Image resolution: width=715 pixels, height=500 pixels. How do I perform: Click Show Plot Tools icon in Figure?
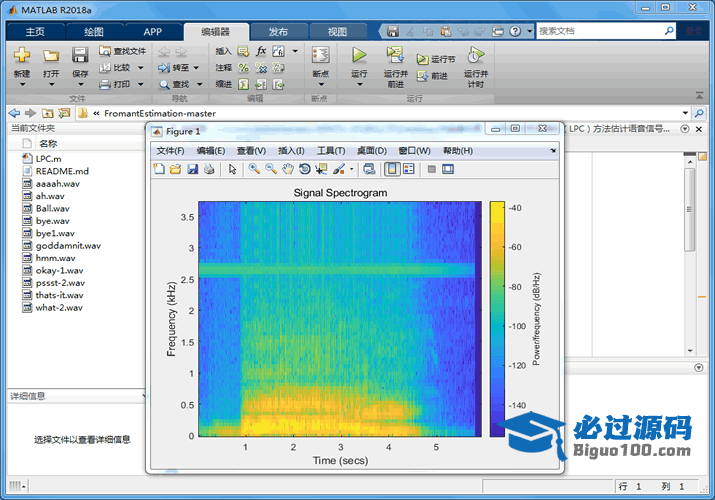coord(448,169)
